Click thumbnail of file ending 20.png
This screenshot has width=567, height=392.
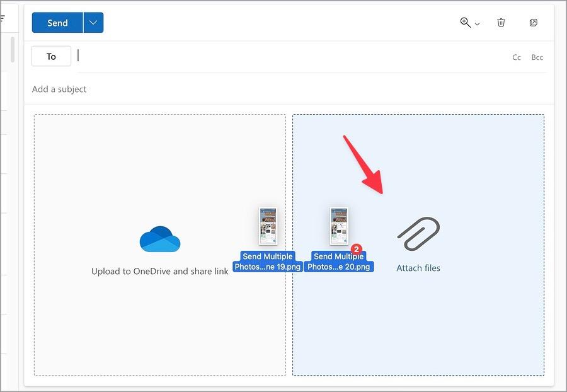[339, 226]
